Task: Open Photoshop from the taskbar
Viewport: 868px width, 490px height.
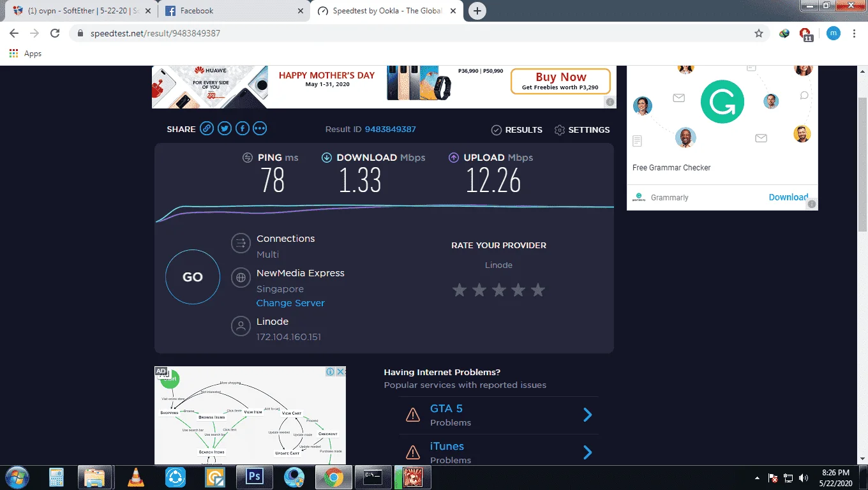Action: (254, 477)
